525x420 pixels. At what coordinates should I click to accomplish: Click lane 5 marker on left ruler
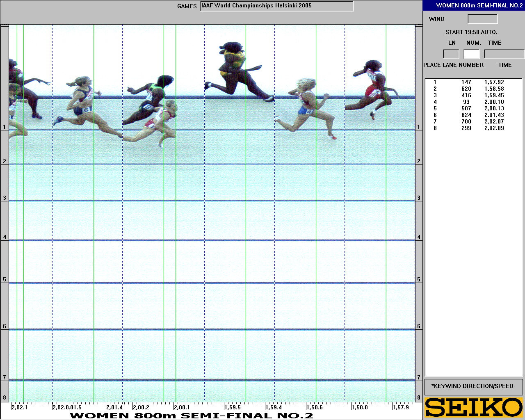pyautogui.click(x=5, y=280)
